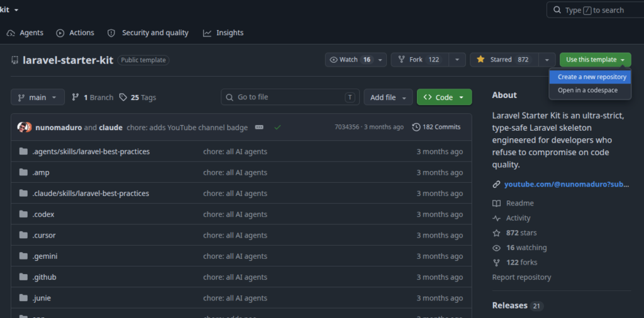Fork the repository
Image resolution: width=644 pixels, height=318 pixels.
[x=419, y=60]
